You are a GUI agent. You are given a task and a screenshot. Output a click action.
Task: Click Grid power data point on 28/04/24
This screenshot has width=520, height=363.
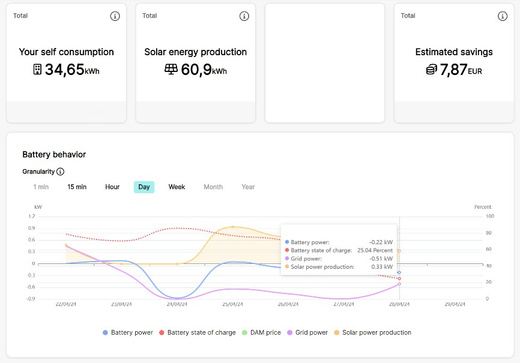399,284
